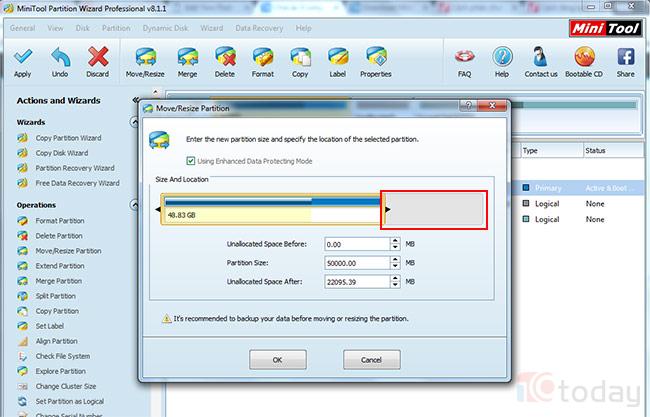Choose Format Partition operation
The width and height of the screenshot is (650, 417).
point(60,221)
